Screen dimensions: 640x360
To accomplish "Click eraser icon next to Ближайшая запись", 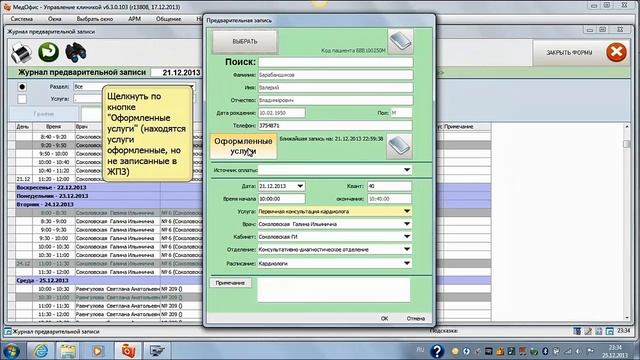I will [x=399, y=147].
